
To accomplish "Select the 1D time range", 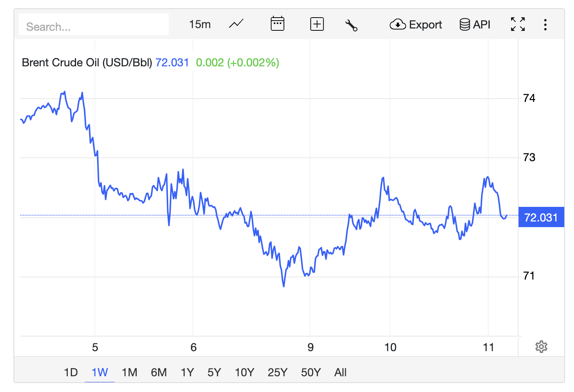I will tap(70, 372).
